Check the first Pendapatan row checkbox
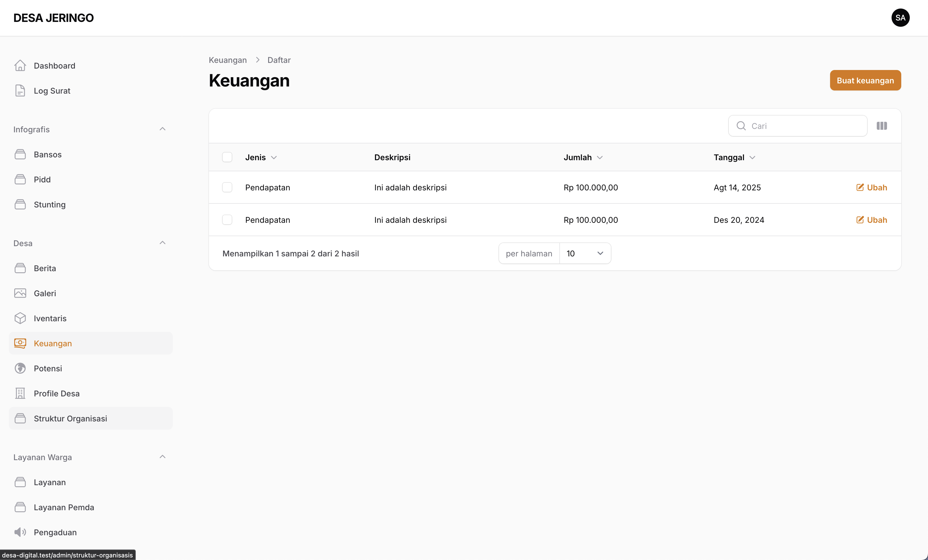This screenshot has width=928, height=560. click(227, 187)
